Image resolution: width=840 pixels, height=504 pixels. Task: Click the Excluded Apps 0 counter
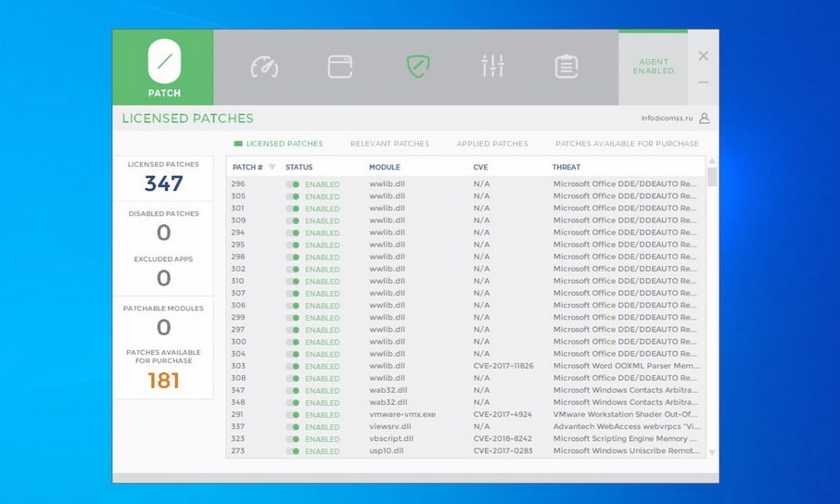tap(163, 272)
